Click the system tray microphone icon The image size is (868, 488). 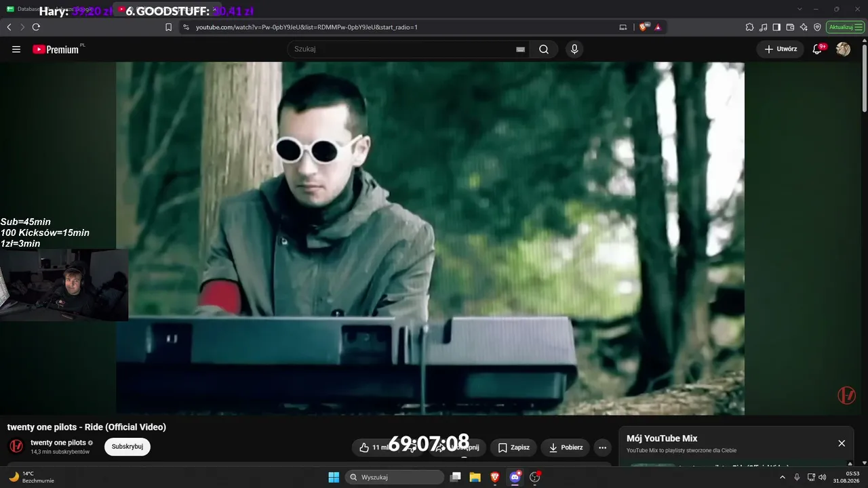point(797,477)
